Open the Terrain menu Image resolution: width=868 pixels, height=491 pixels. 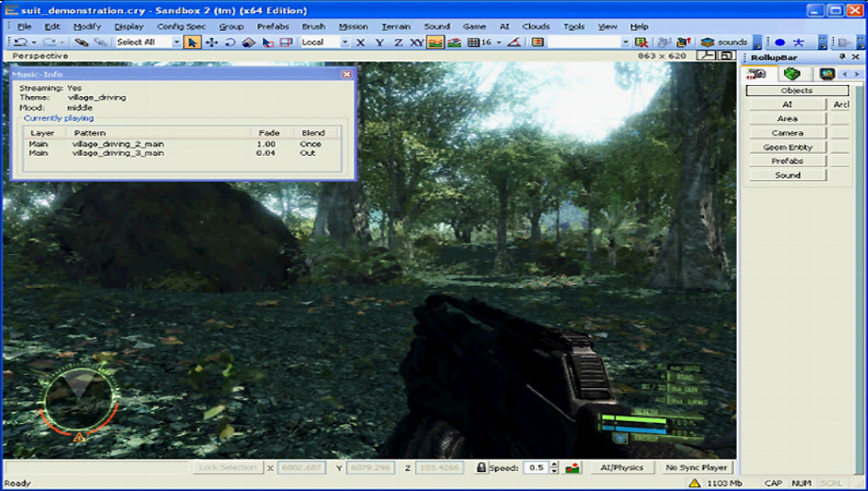[396, 26]
